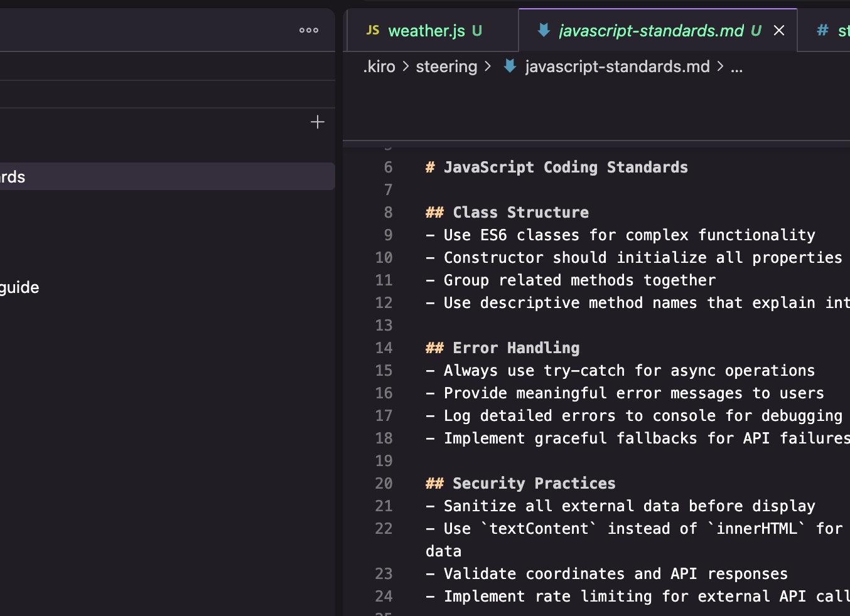This screenshot has height=616, width=850.
Task: Click the markdown icon on javascript-standards.md tab
Action: 544,30
